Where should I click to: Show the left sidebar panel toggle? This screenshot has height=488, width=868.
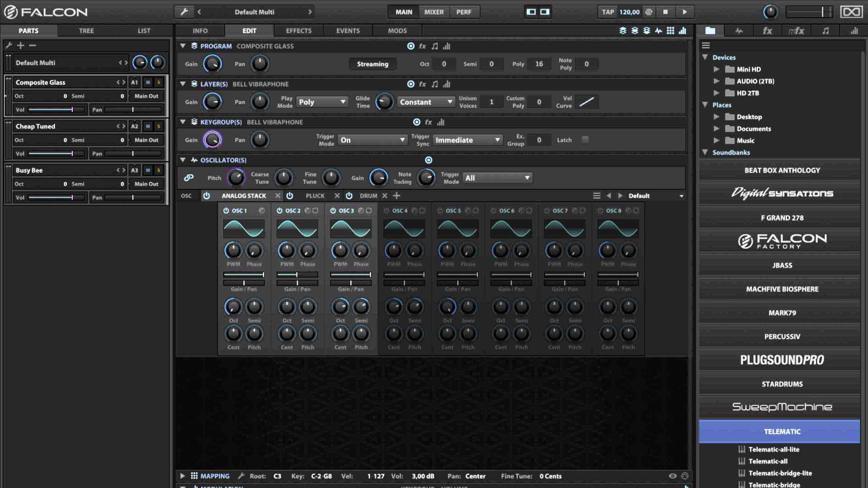[x=531, y=12]
